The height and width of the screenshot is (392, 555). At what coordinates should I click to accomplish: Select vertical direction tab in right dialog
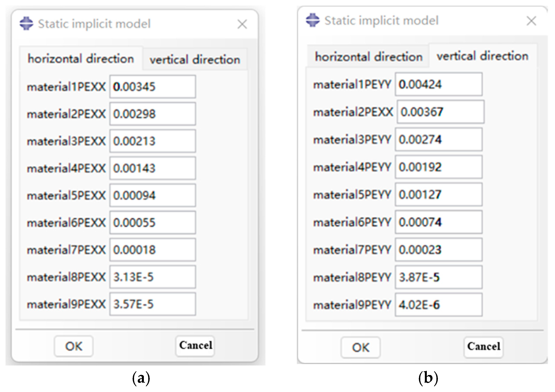tap(482, 56)
